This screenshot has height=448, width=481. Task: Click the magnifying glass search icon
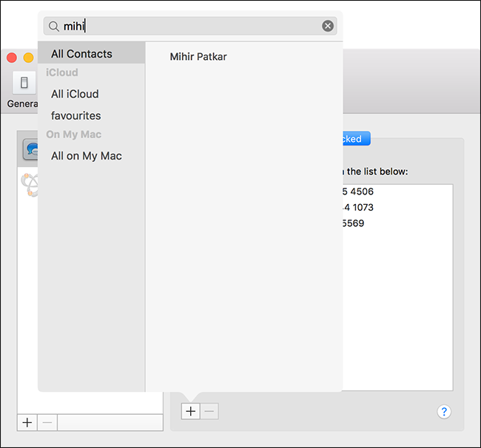[x=54, y=27]
